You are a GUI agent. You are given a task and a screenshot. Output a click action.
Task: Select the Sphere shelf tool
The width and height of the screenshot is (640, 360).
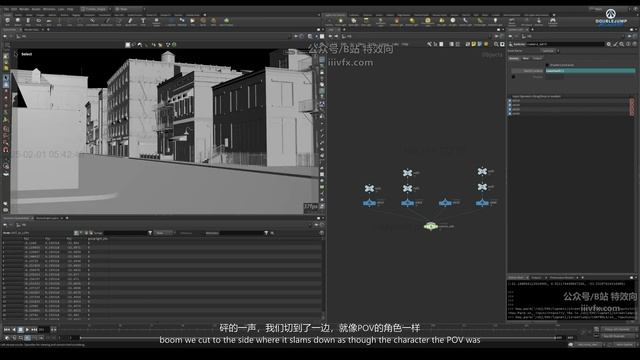[x=18, y=21]
